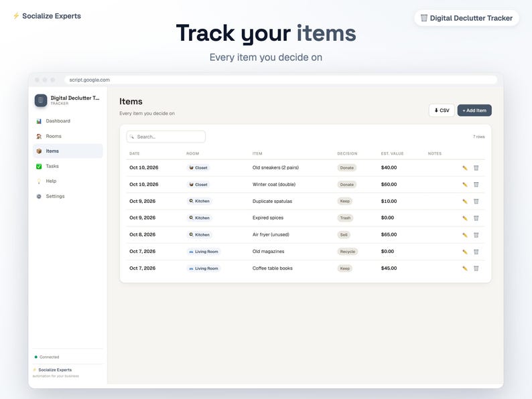Click the Closet tag on Old sneakers row
532x399 pixels.
tap(198, 168)
